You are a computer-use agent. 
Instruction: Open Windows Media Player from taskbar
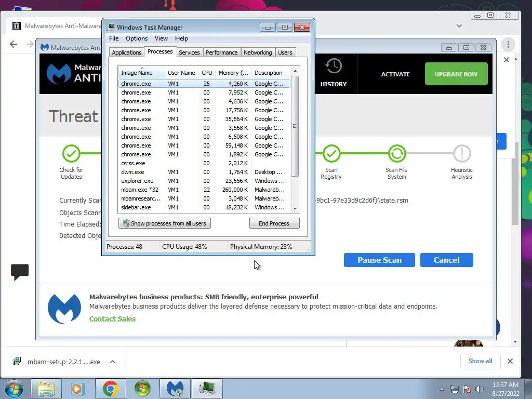(x=77, y=389)
